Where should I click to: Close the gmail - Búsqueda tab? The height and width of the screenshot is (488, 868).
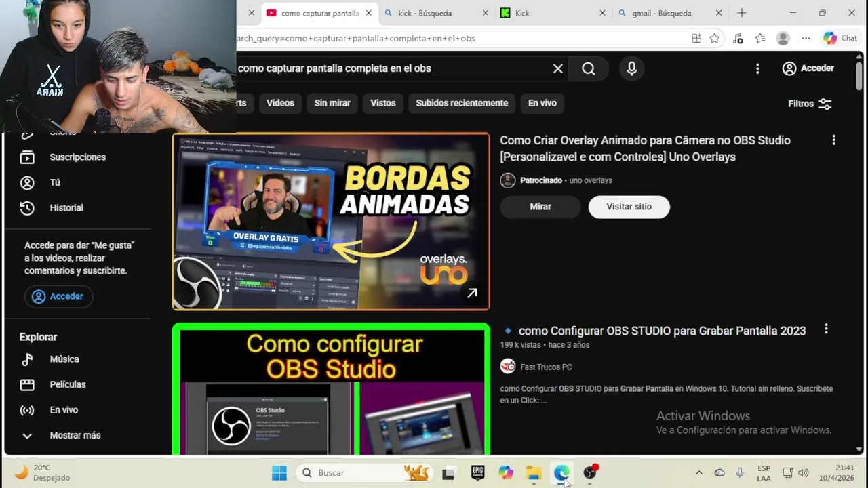coord(719,13)
